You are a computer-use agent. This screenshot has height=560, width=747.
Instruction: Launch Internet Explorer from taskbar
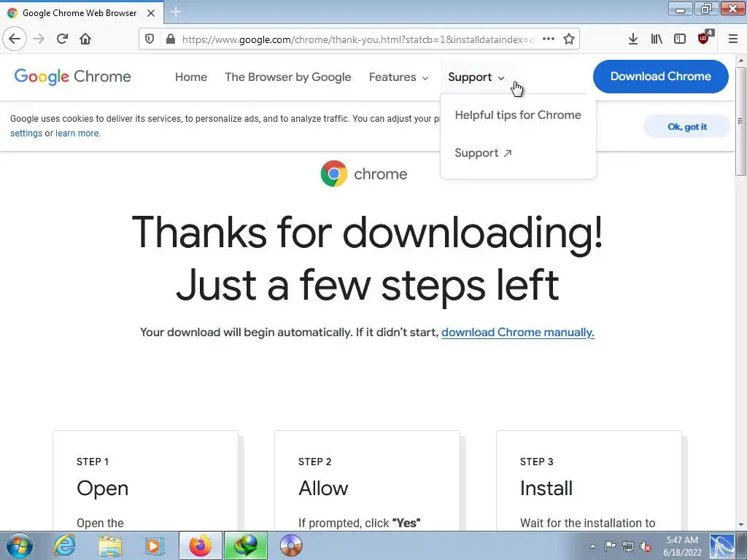pyautogui.click(x=64, y=545)
